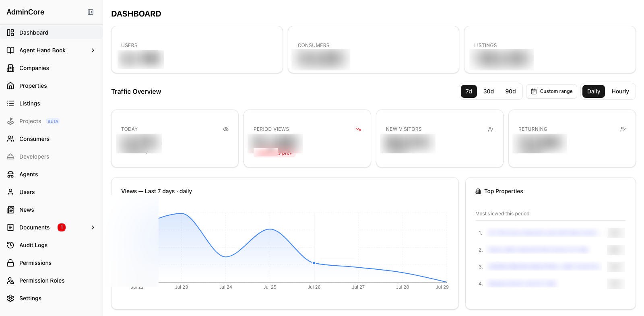Open the Settings page

51,298
